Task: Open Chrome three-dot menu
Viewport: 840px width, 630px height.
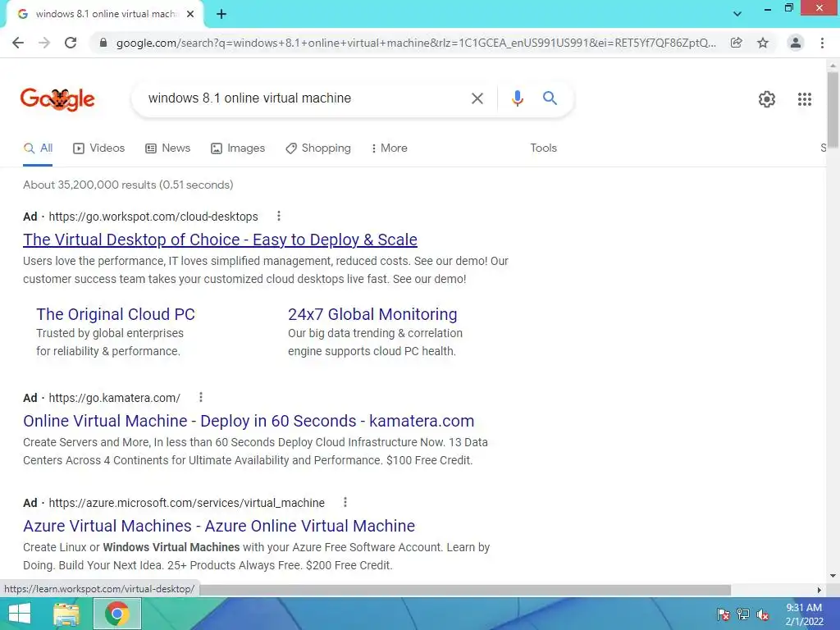Action: click(822, 43)
